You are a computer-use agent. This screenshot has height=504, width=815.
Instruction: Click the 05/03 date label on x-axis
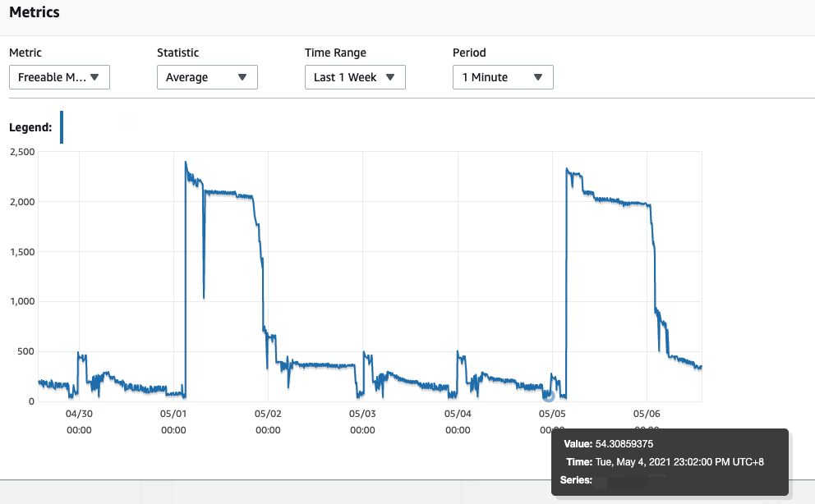click(363, 415)
